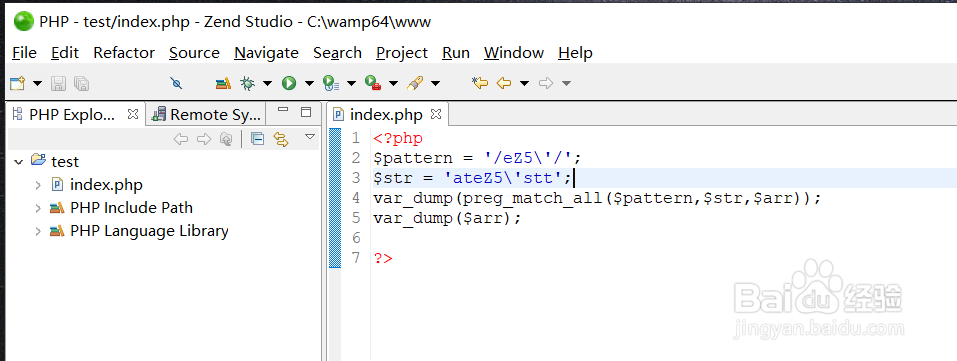This screenshot has height=361, width=957.
Task: Click the Collapse All icon
Action: (x=258, y=139)
